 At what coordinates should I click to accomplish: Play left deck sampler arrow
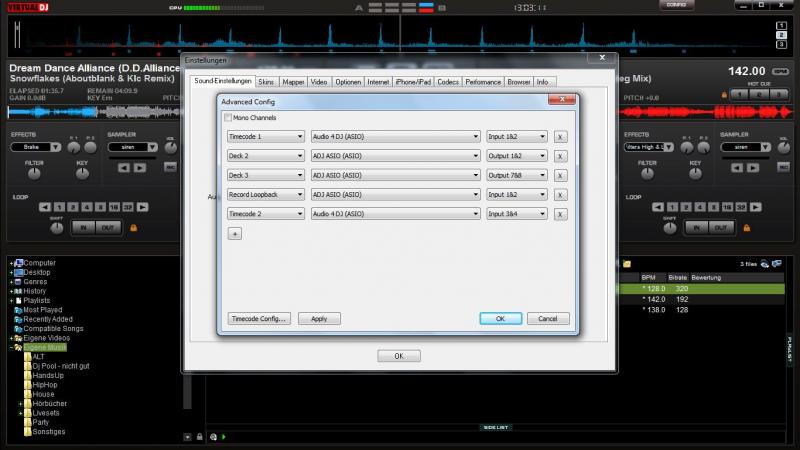coord(140,168)
